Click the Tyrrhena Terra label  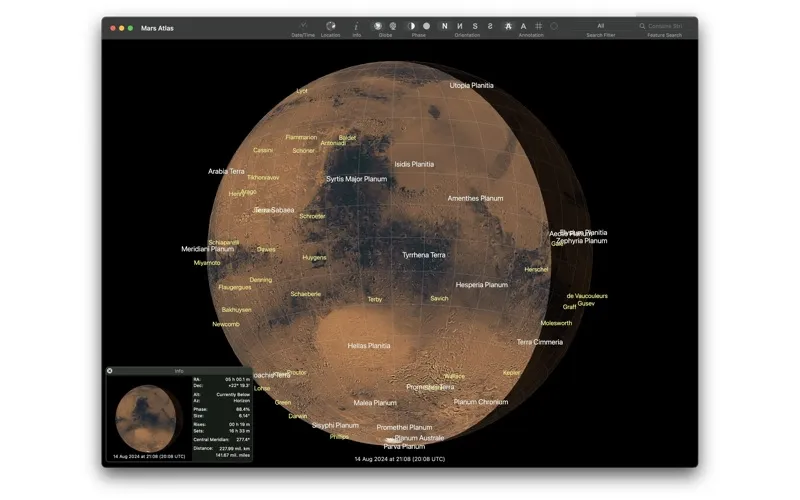[x=423, y=255]
